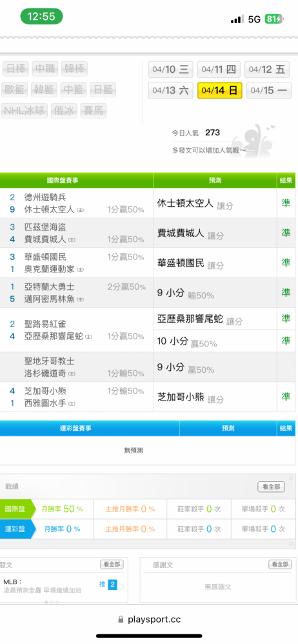
Task: Click the 10 小分 贏50% prediction
Action: click(x=187, y=341)
